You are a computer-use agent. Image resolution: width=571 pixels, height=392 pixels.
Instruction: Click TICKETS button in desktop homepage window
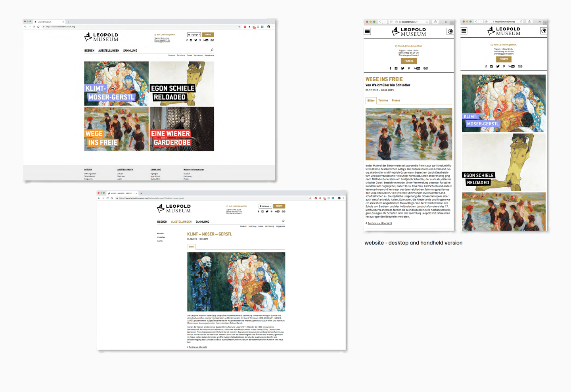click(208, 34)
